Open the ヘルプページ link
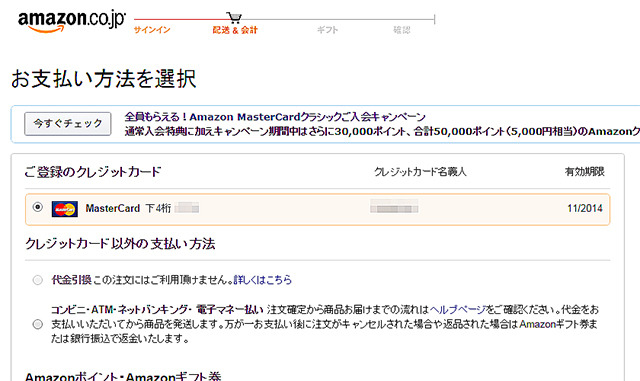640x381 pixels. click(x=458, y=310)
